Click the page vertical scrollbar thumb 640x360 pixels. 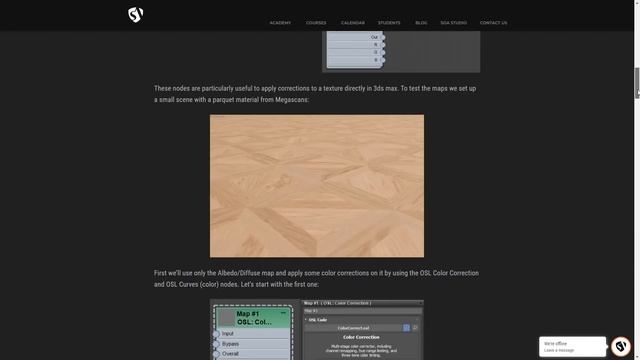(637, 83)
